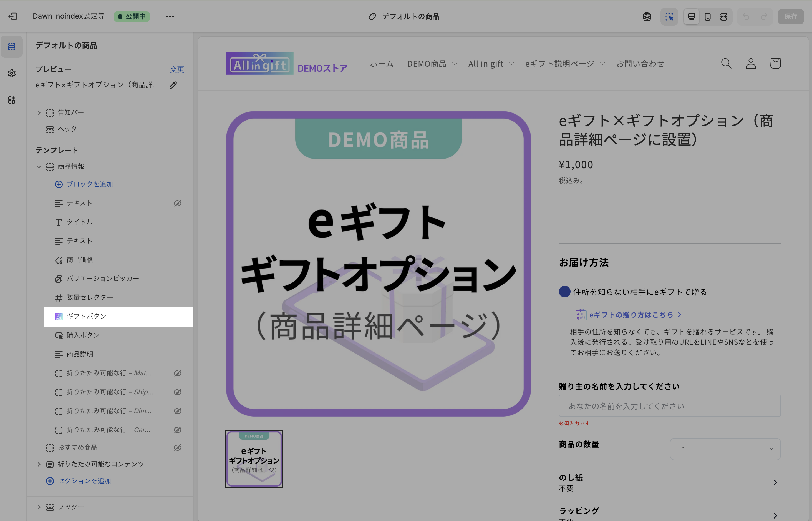Click the exit editor icon
This screenshot has width=812, height=521.
(x=13, y=16)
